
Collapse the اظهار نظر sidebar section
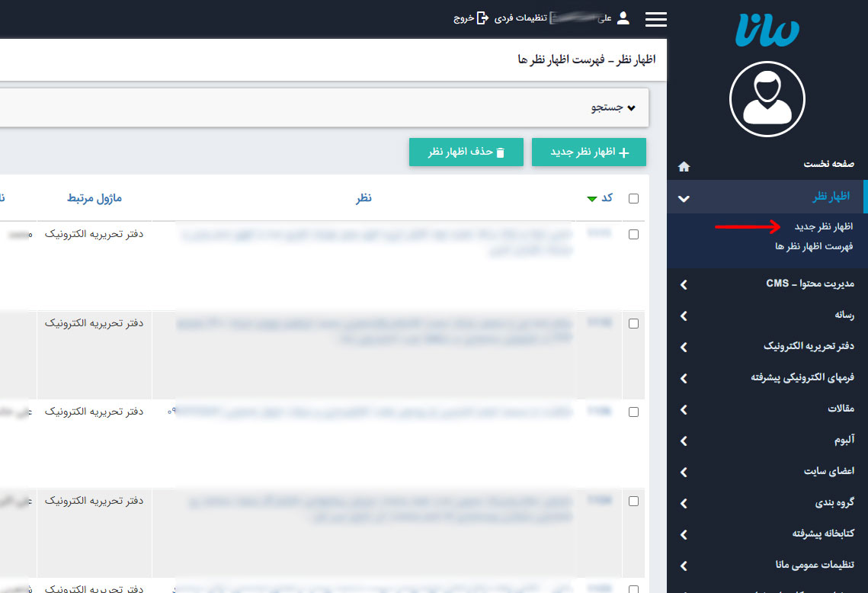point(684,197)
